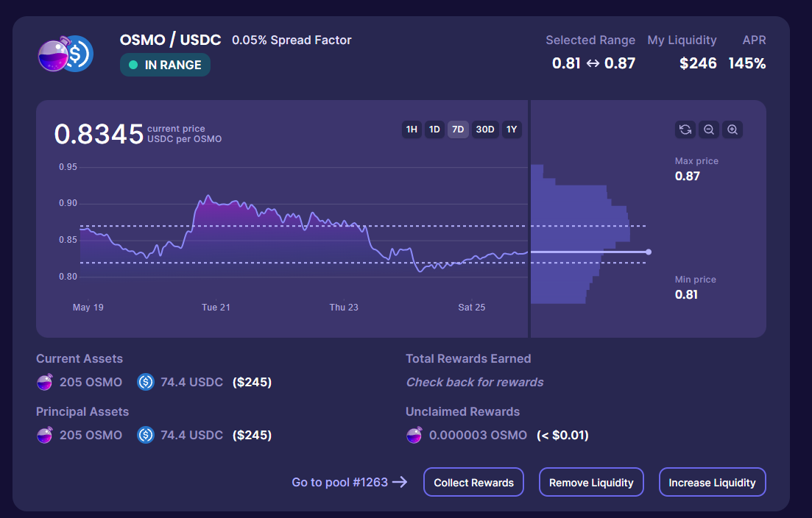Click the OSMO icon under Unclaimed Rewards
The image size is (812, 518).
coord(414,435)
